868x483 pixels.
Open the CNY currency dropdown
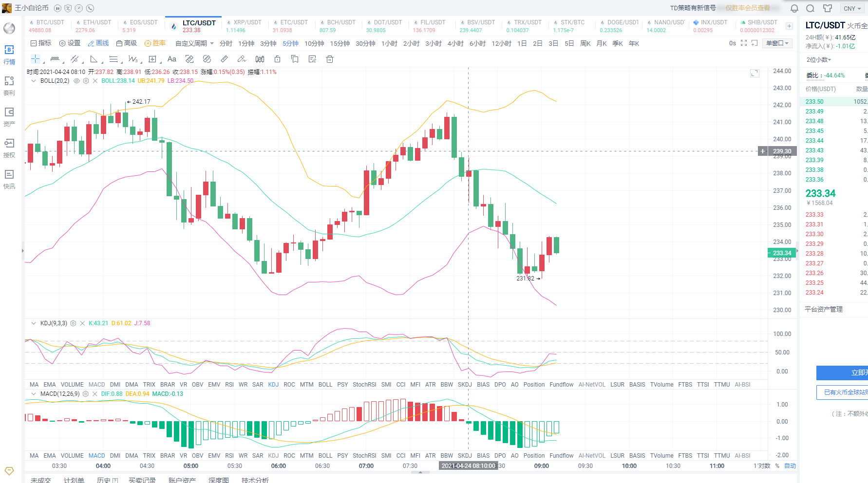pos(852,8)
